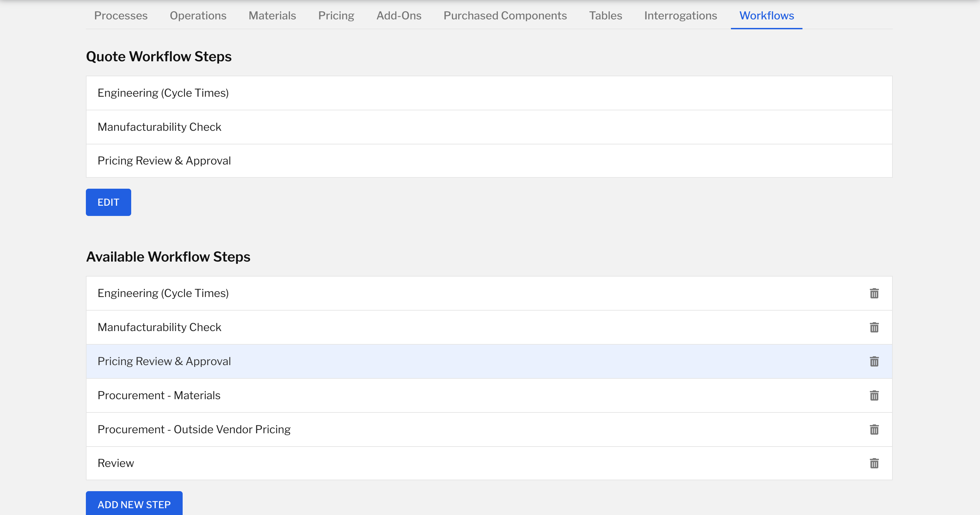Viewport: 980px width, 515px height.
Task: Open the Purchased Components tab
Action: [505, 16]
